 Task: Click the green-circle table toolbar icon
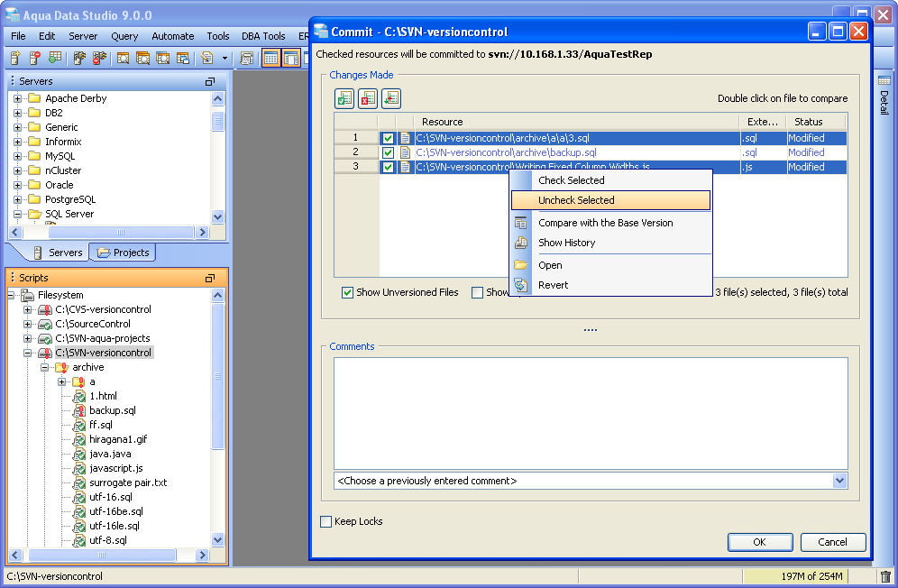tap(55, 58)
